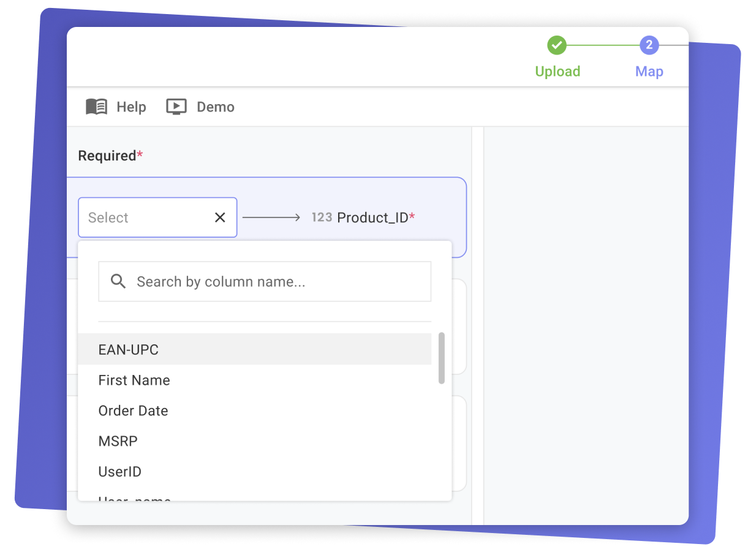The image size is (756, 552).
Task: Play the Demo video icon
Action: pos(176,106)
